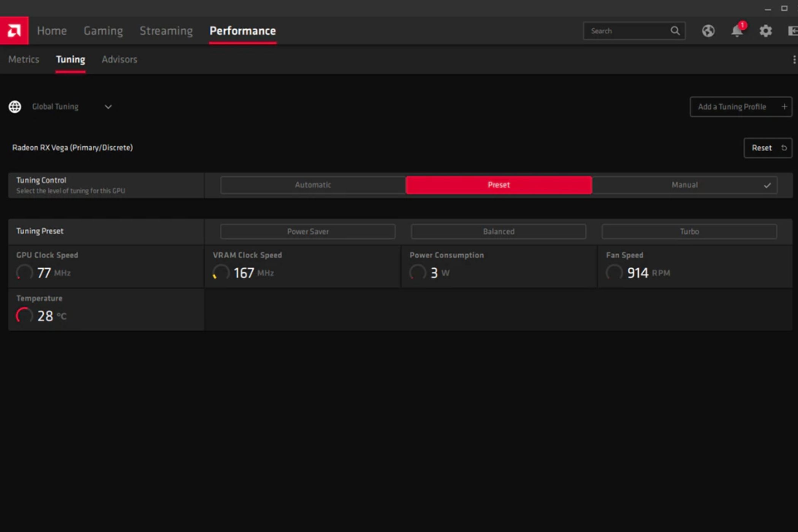Switch to the Advisors sub-tab
The height and width of the screenshot is (532, 798).
(x=119, y=60)
